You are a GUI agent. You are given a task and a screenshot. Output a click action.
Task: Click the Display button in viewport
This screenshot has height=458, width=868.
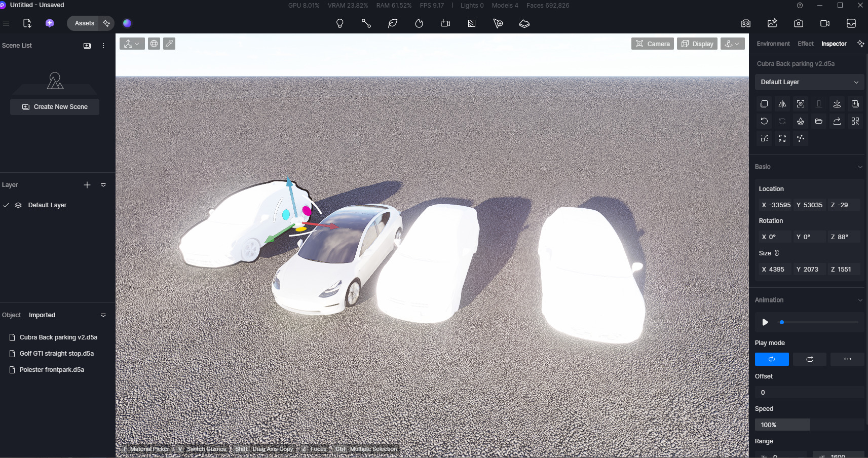pos(697,44)
